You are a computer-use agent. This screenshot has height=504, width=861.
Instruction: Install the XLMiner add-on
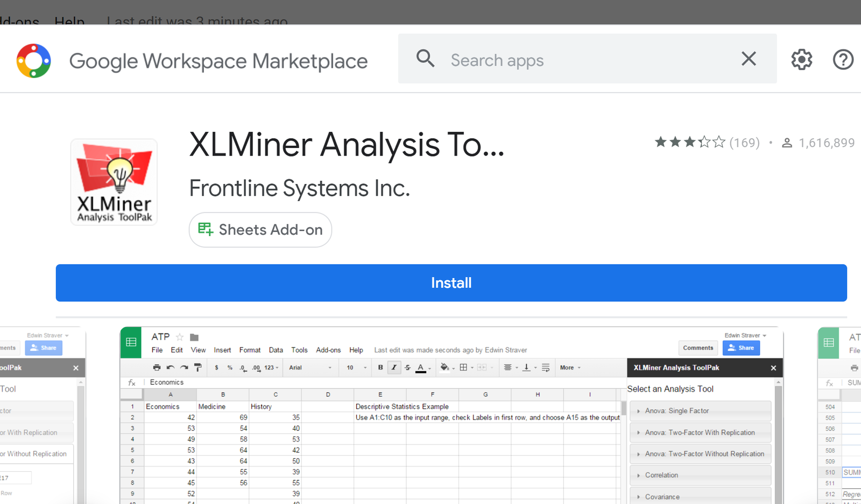tap(451, 283)
